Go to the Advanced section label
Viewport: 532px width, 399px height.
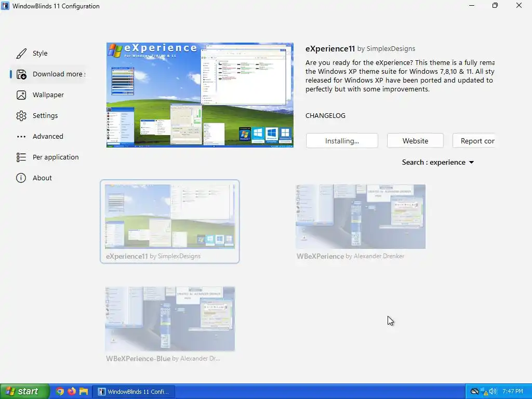point(48,137)
